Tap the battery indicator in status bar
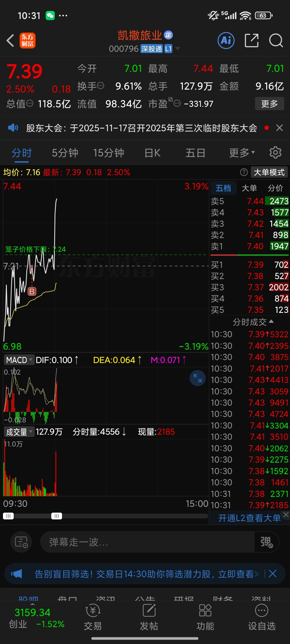Image resolution: width=290 pixels, height=644 pixels. point(264,16)
